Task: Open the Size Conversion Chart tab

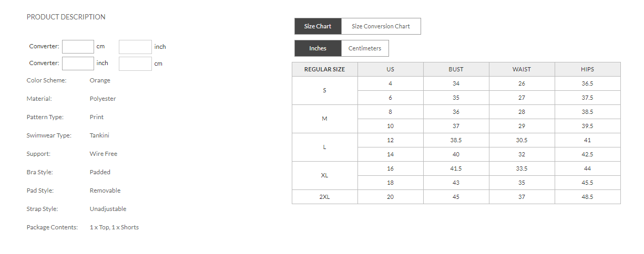Action: click(x=381, y=26)
